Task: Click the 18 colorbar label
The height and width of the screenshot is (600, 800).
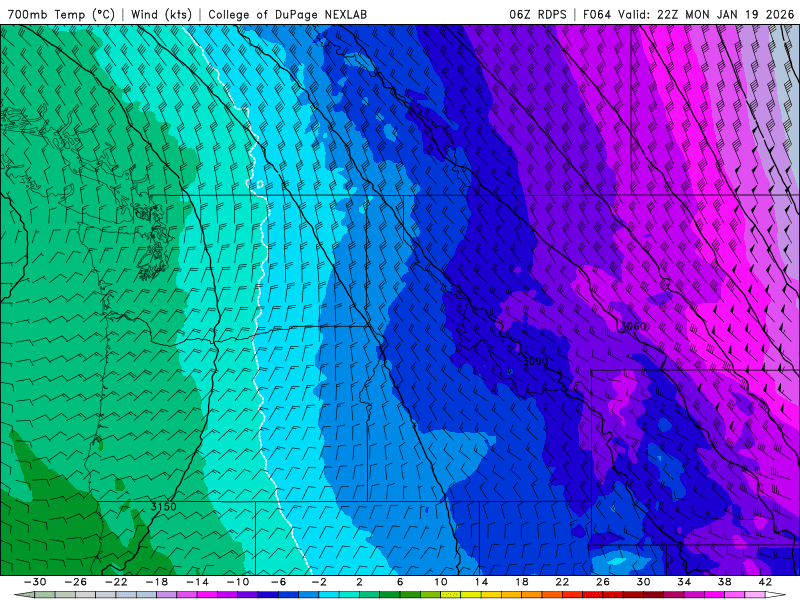Action: click(x=521, y=582)
